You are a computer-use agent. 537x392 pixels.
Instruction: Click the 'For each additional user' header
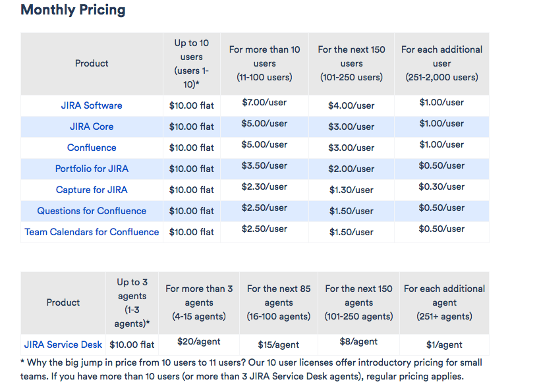[441, 63]
